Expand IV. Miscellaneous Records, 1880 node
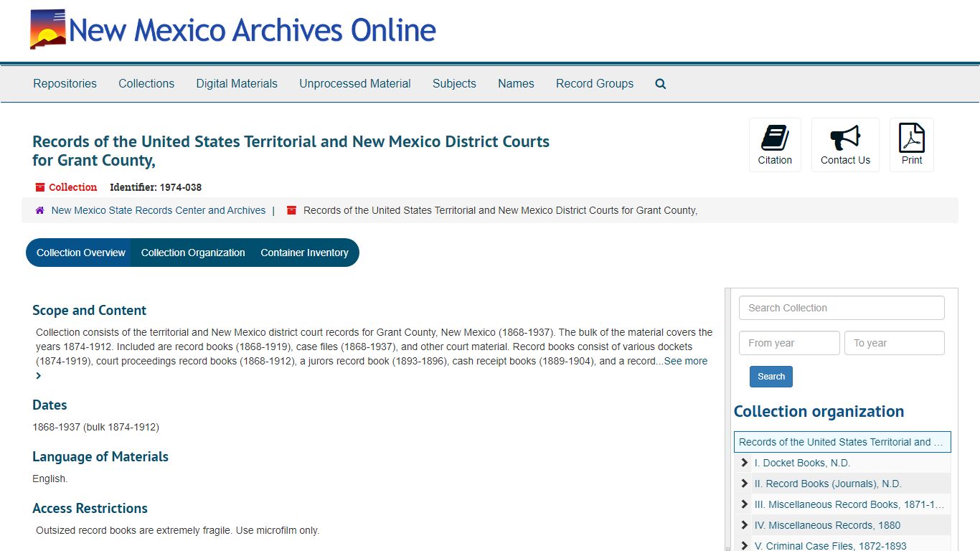980x551 pixels. 744,525
